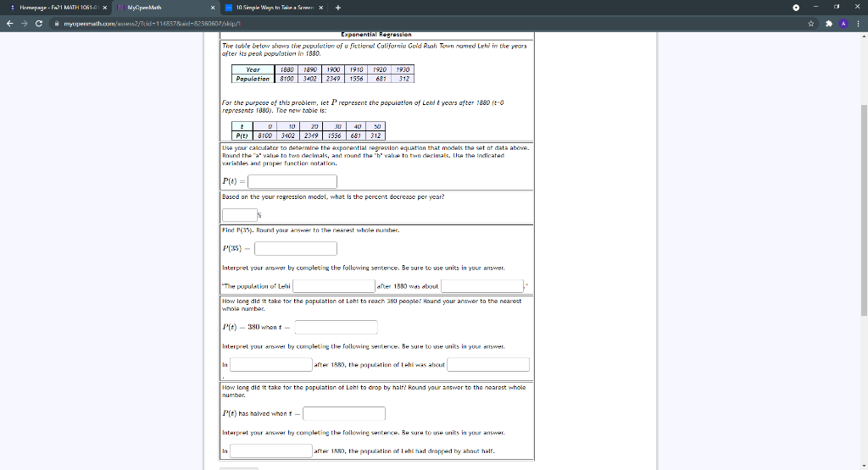Open Chrome three-dot menu
The height and width of the screenshot is (470, 868).
click(x=858, y=23)
